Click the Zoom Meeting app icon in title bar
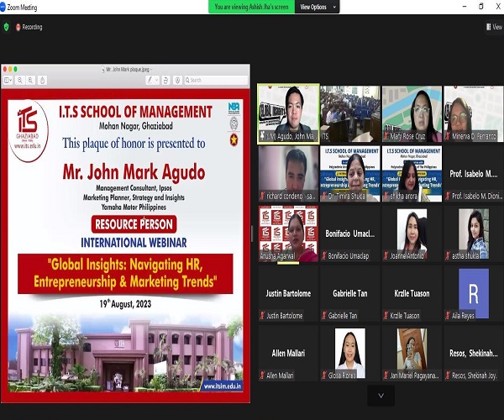This screenshot has height=420, width=504. pos(3,7)
